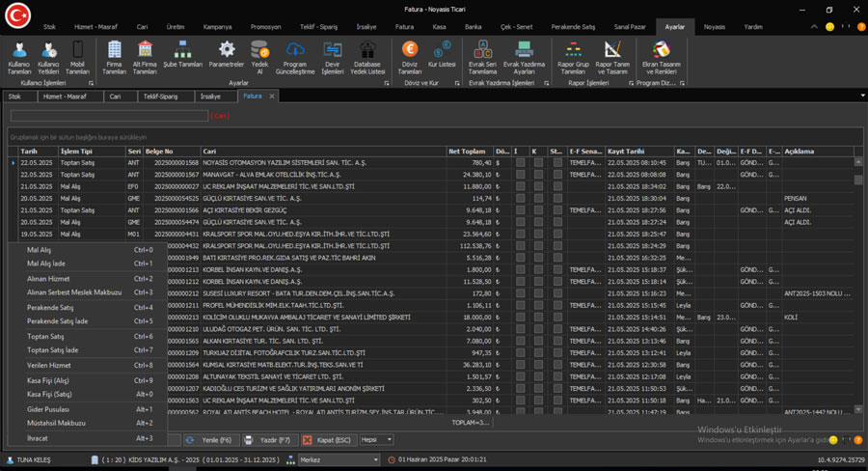
Task: Click the grid vertical scrollbar thumb
Action: 858,180
